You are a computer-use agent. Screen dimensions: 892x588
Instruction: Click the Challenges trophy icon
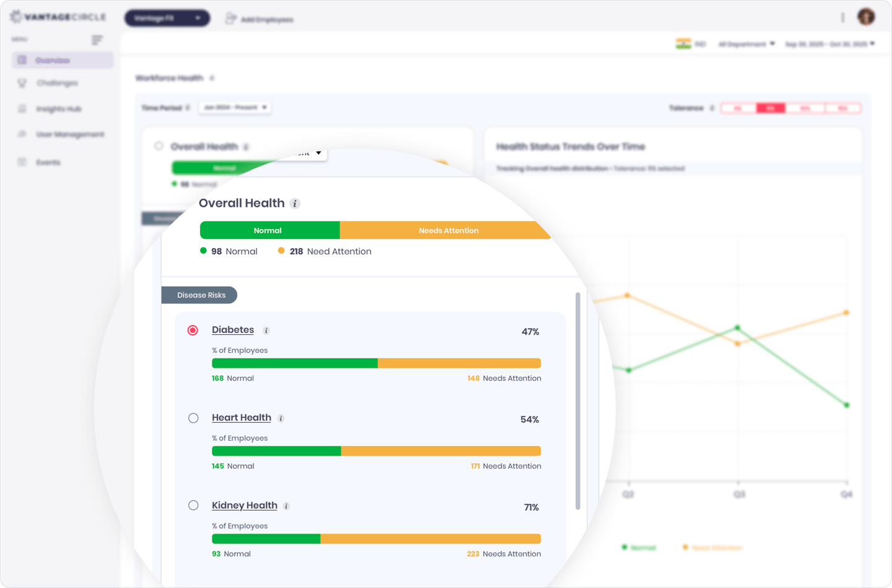tap(22, 83)
